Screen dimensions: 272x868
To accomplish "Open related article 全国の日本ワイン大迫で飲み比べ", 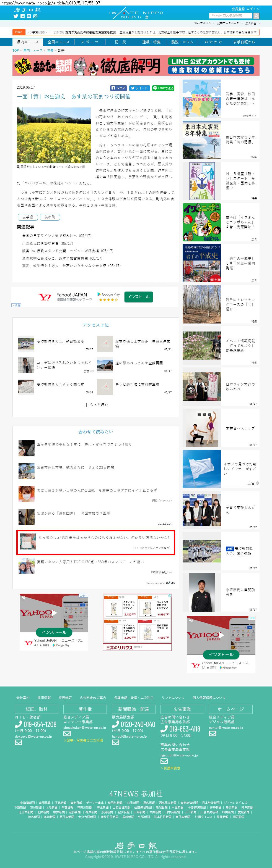I will coord(57,236).
